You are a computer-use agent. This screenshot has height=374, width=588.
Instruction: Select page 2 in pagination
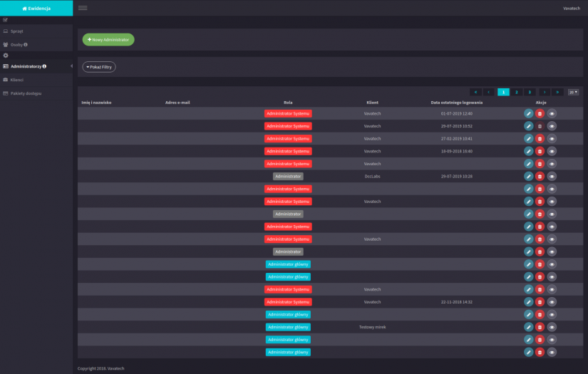point(517,92)
